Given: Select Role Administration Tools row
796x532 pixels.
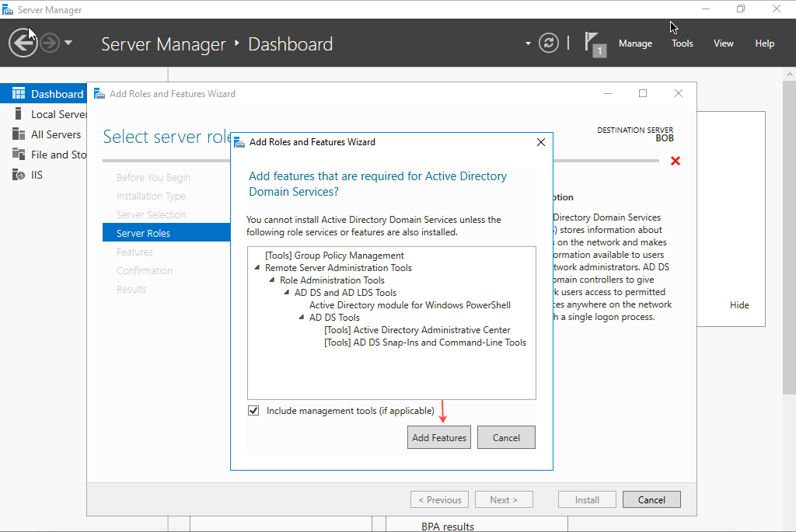Looking at the screenshot, I should pyautogui.click(x=332, y=280).
